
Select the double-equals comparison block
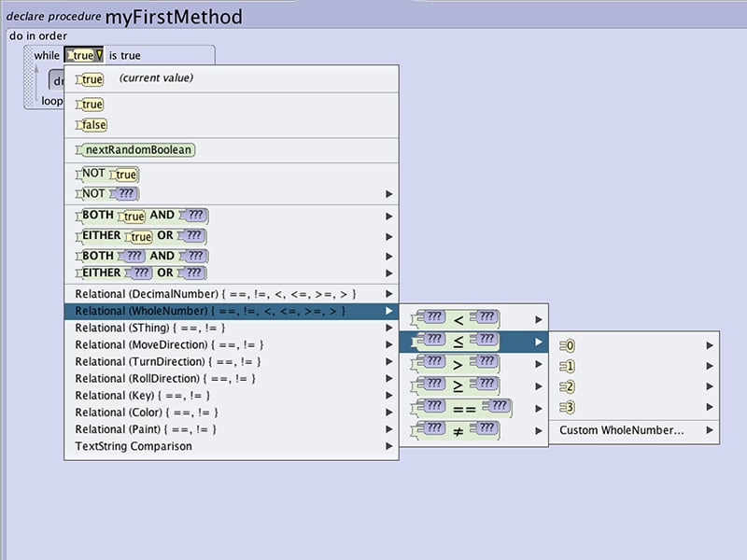466,409
